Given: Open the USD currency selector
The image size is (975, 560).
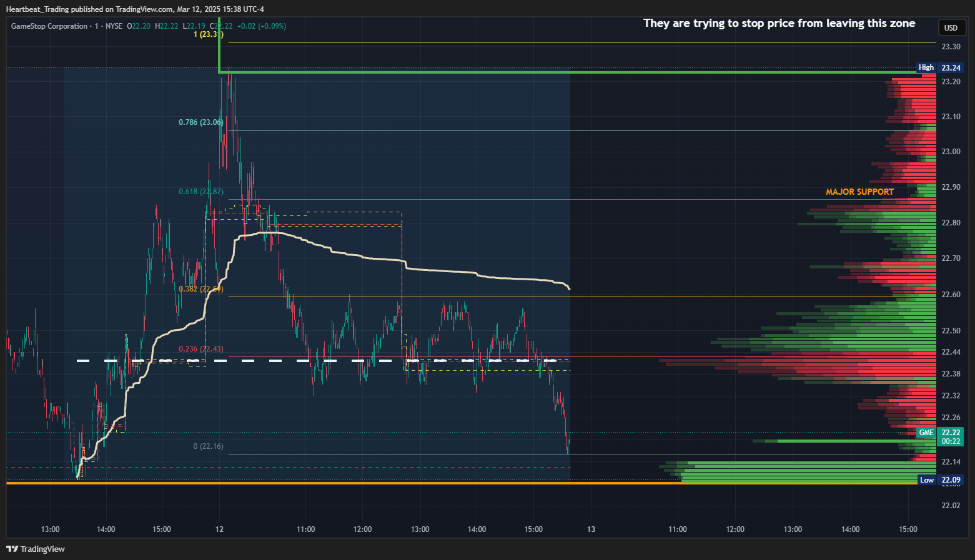Looking at the screenshot, I should click(951, 27).
